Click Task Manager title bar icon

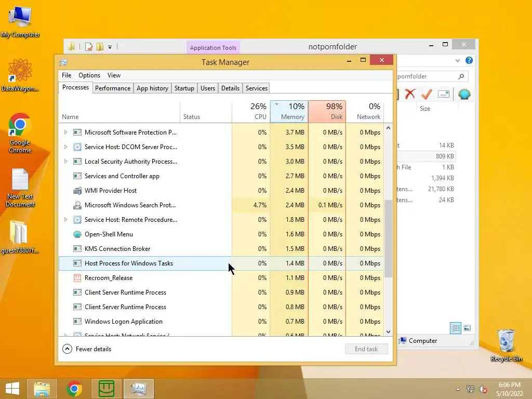63,62
